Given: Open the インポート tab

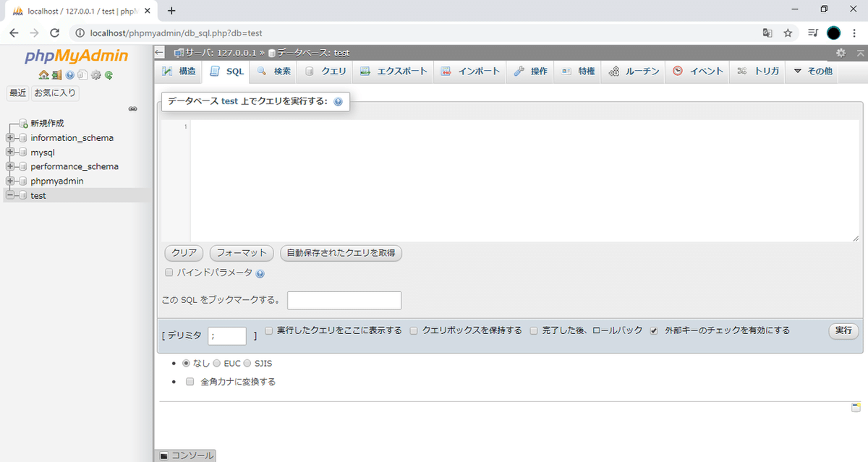Looking at the screenshot, I should tap(470, 71).
